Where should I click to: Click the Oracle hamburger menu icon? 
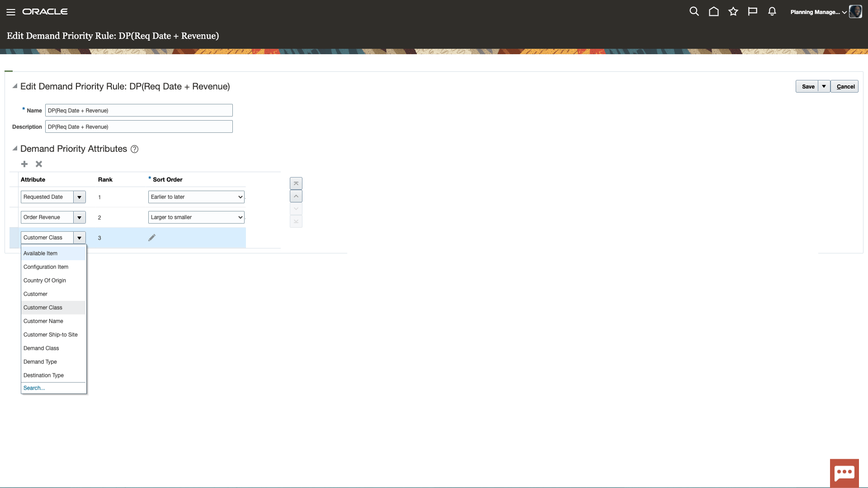(11, 11)
